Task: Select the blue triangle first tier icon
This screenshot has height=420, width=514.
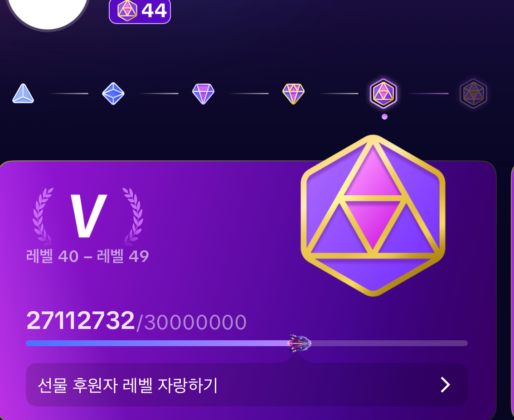Action: pos(23,94)
